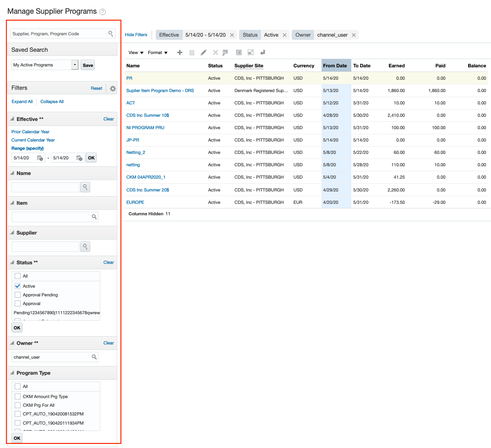
Task: Open the EUROPE program link
Action: pos(135,202)
